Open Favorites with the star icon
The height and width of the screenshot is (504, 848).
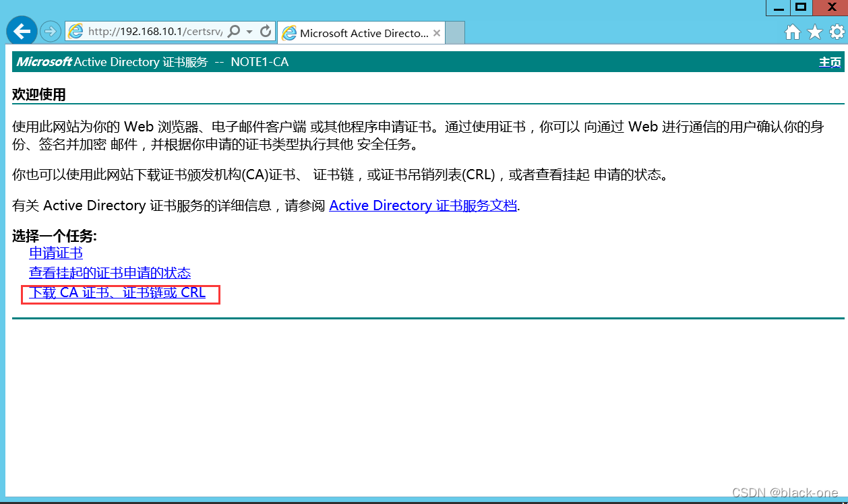815,32
